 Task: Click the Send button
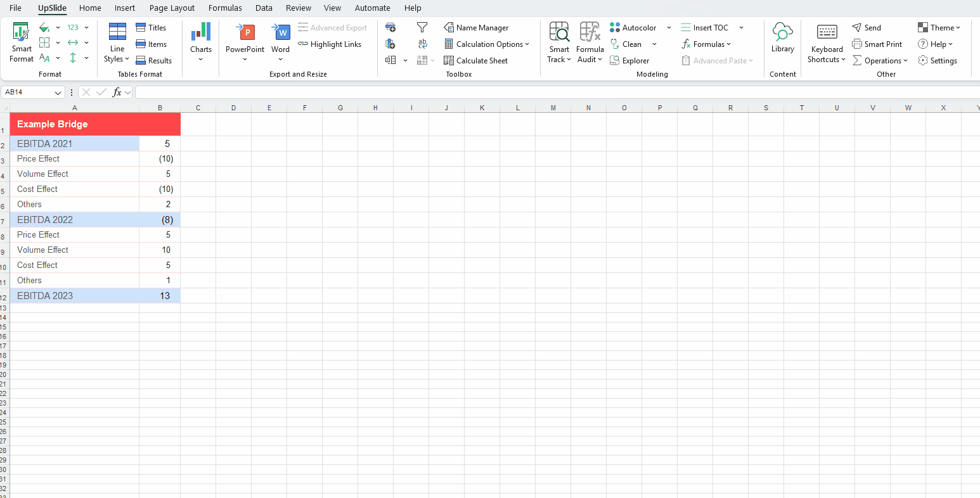(867, 28)
